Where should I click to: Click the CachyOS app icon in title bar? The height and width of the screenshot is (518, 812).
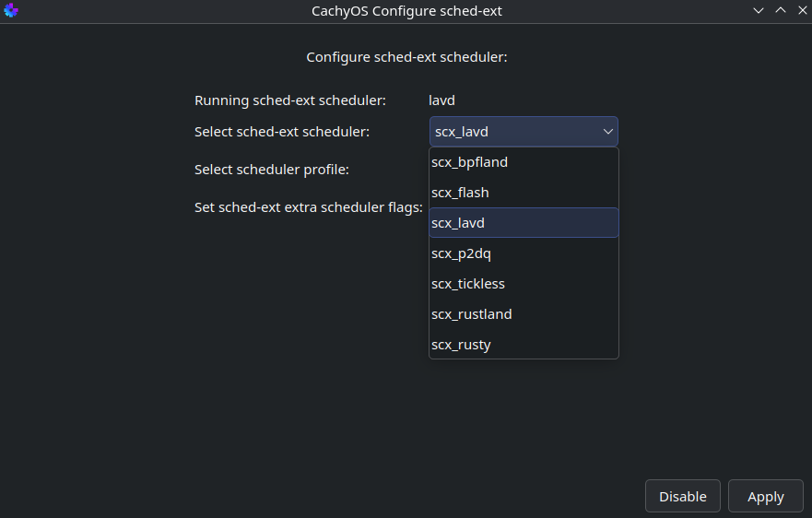pos(11,11)
